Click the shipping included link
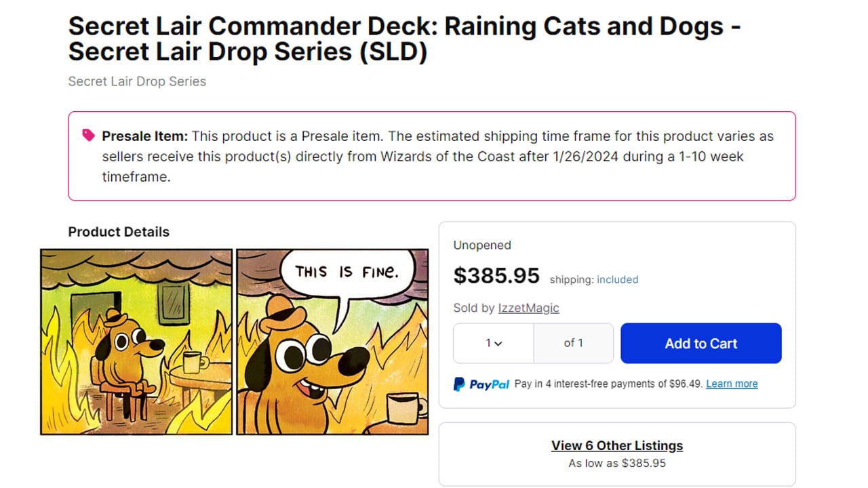 [x=617, y=279]
